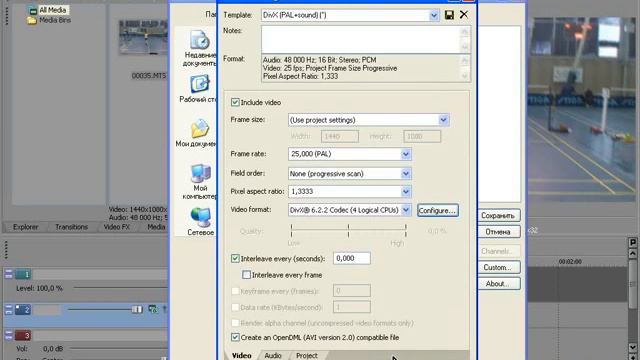The height and width of the screenshot is (360, 640).
Task: Click track 2 number icon
Action: coord(23,310)
